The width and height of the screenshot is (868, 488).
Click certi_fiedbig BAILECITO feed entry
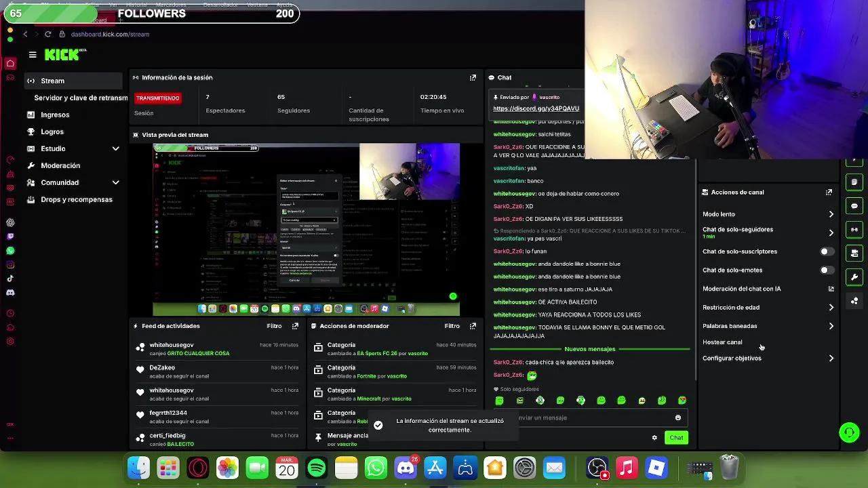pos(217,439)
